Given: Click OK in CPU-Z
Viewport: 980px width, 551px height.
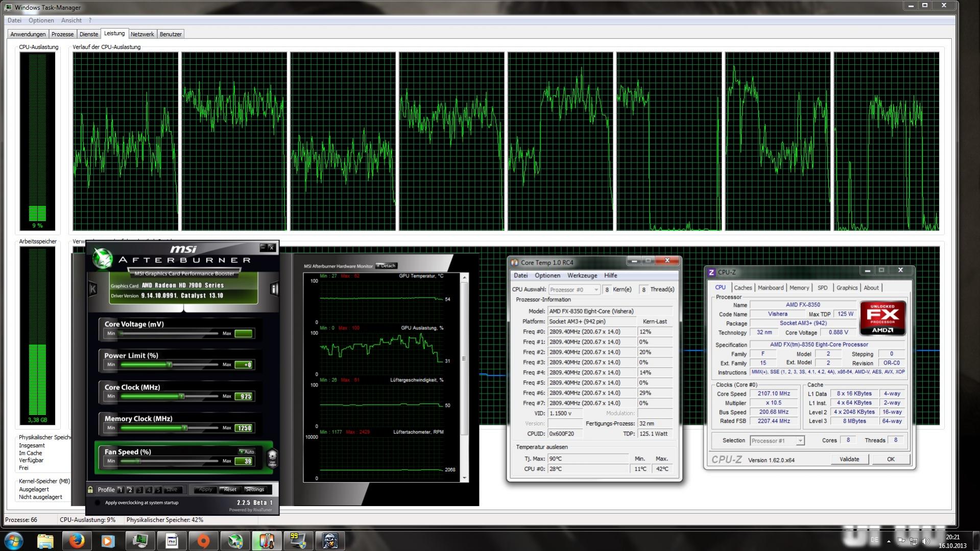Looking at the screenshot, I should tap(891, 459).
